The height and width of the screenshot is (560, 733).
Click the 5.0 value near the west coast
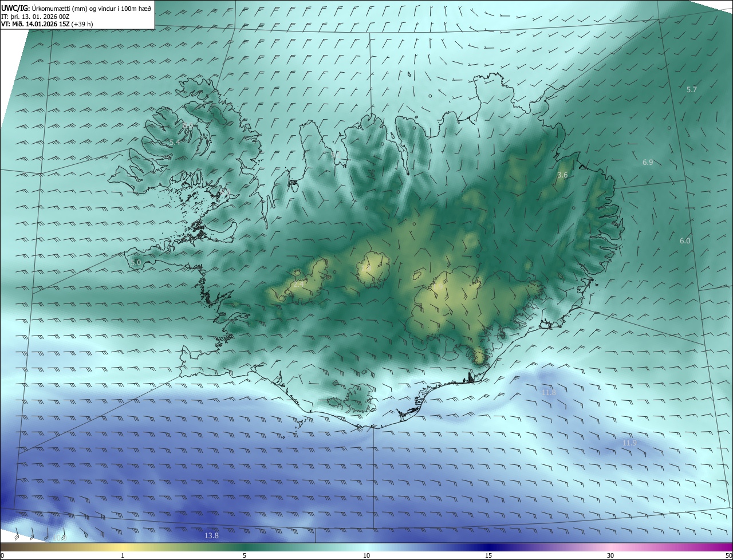coord(136,263)
